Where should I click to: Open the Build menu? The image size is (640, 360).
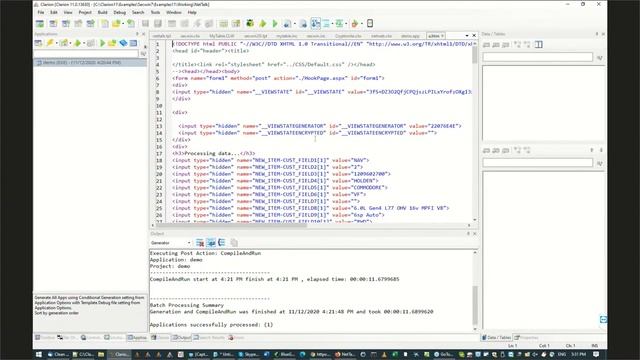pyautogui.click(x=102, y=13)
